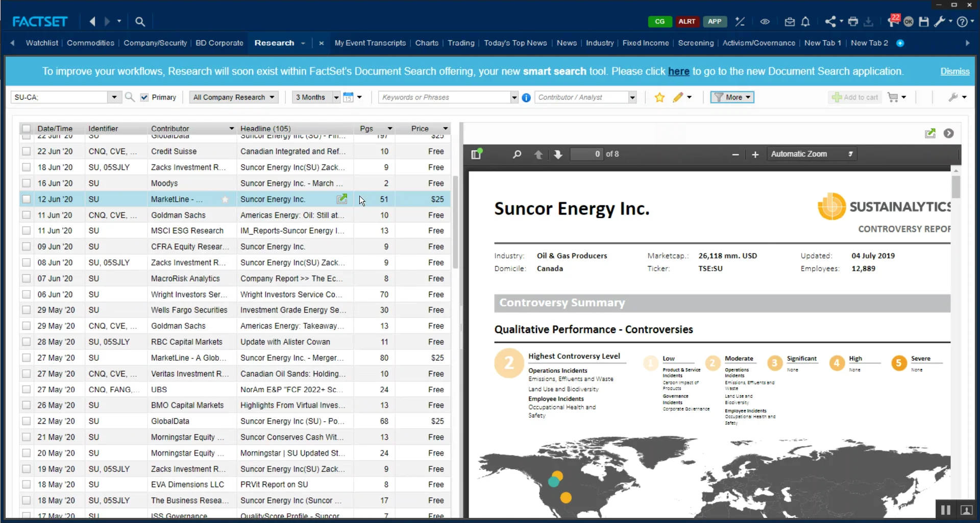
Task: Switch to the Fixed Income tab
Action: (645, 43)
